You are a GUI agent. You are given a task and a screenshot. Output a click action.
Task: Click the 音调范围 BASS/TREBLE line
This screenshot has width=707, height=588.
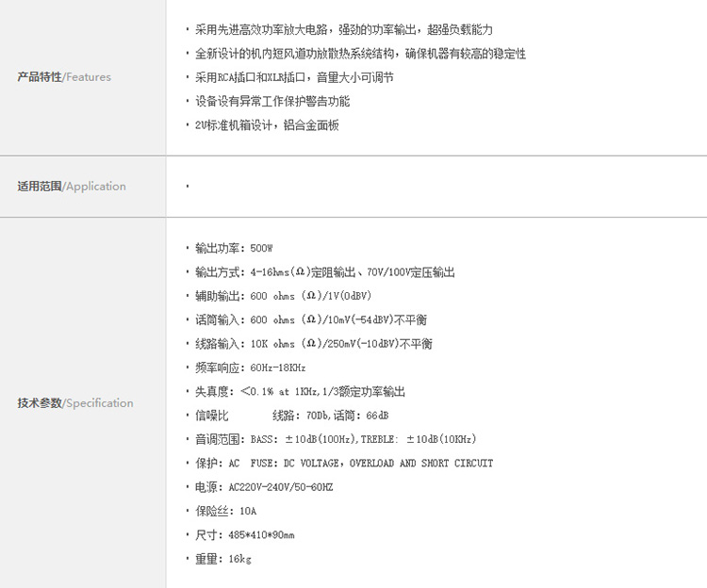pos(336,439)
